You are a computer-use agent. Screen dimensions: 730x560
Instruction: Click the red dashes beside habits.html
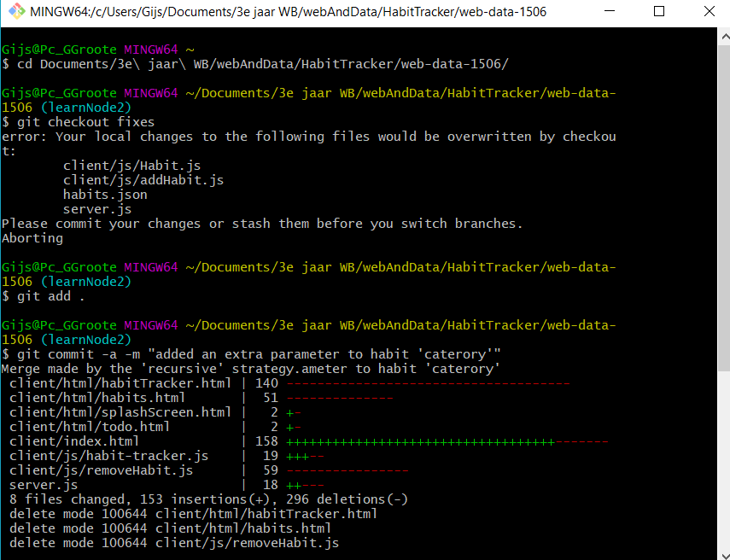coord(342,397)
